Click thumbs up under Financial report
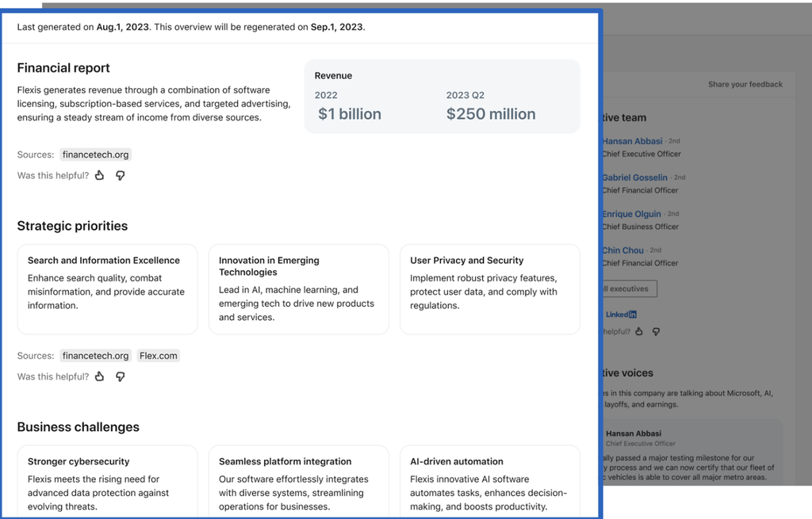 tap(99, 175)
